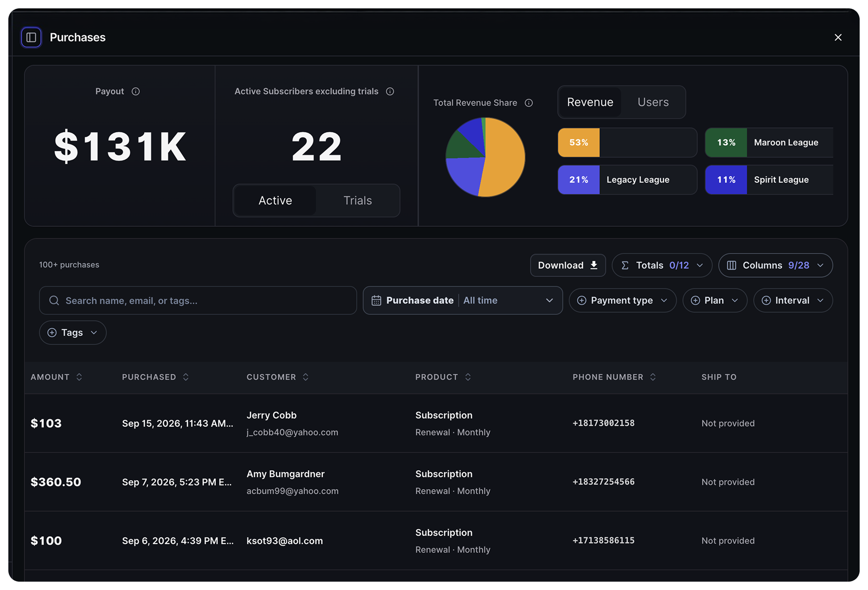Click the Payout info icon

pyautogui.click(x=135, y=91)
